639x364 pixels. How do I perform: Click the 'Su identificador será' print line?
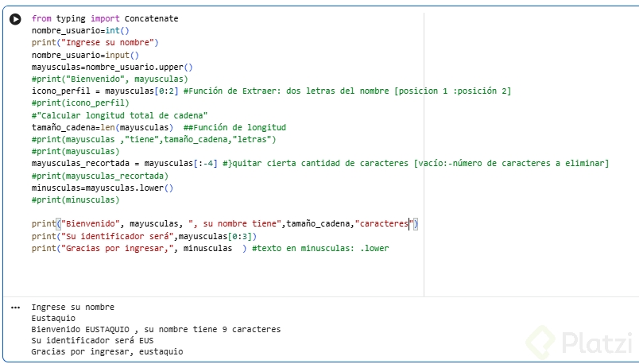tap(143, 237)
